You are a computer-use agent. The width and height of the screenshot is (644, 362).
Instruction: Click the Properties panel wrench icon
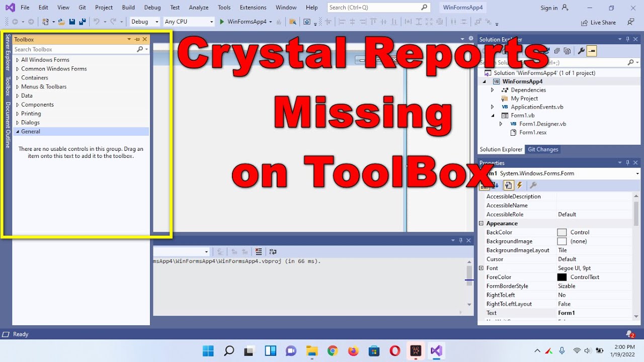point(533,186)
